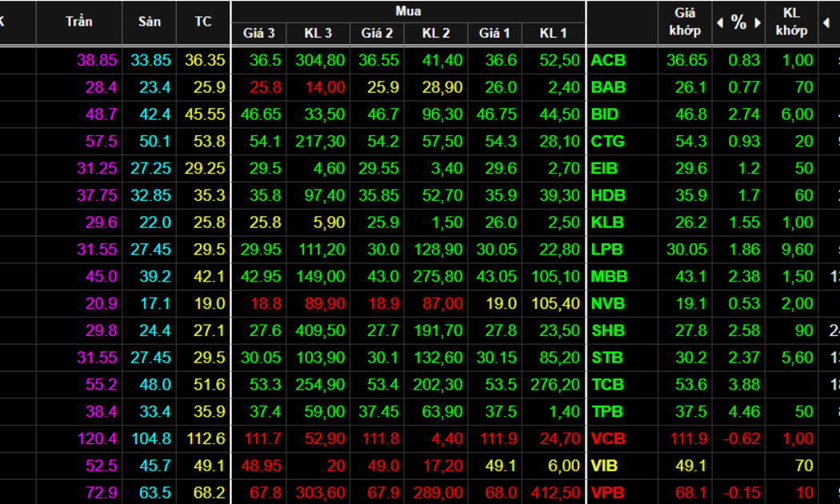840x504 pixels.
Task: Select VCB ceiling price 120.4
Action: pyautogui.click(x=97, y=438)
